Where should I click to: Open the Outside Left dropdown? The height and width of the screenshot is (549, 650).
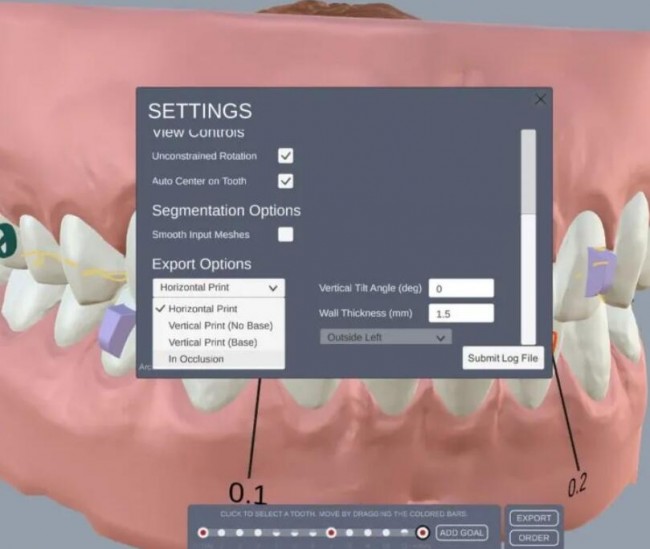coord(386,337)
